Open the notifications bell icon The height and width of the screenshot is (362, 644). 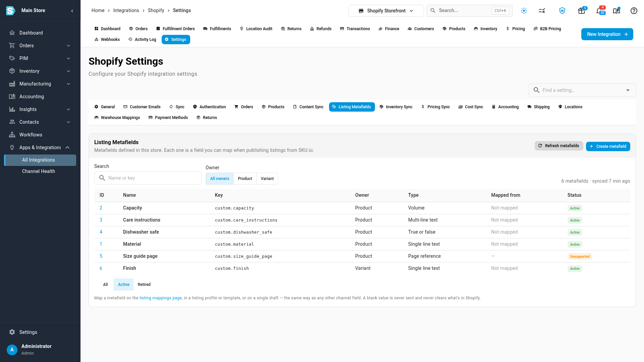(x=599, y=11)
